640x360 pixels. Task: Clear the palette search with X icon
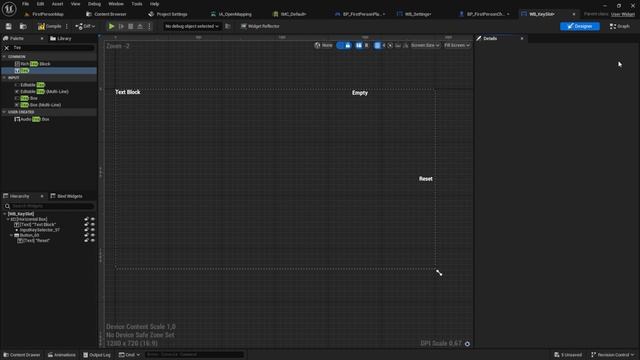[x=7, y=48]
